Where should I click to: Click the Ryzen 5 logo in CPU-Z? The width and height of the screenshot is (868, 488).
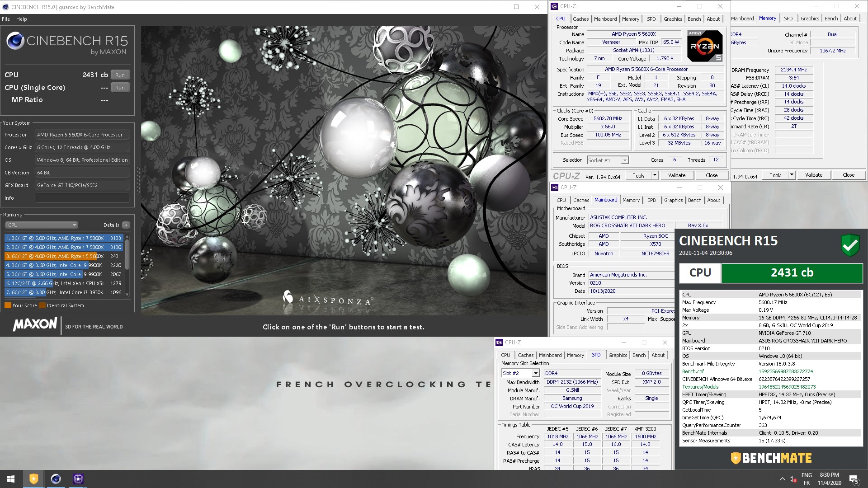pyautogui.click(x=704, y=46)
